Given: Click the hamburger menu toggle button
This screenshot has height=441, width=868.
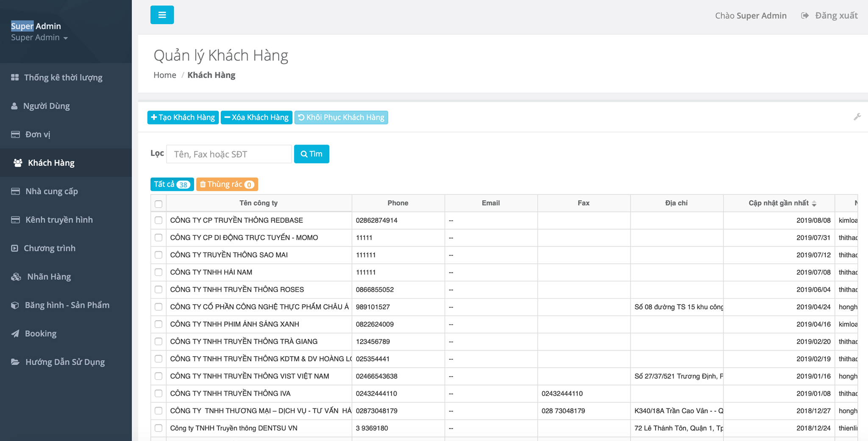Looking at the screenshot, I should coord(162,15).
